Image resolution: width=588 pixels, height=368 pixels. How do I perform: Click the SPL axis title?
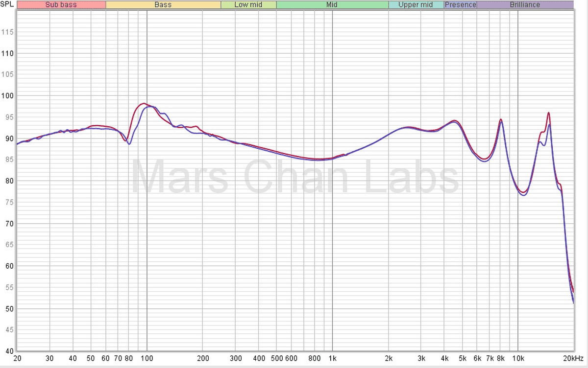pyautogui.click(x=7, y=5)
